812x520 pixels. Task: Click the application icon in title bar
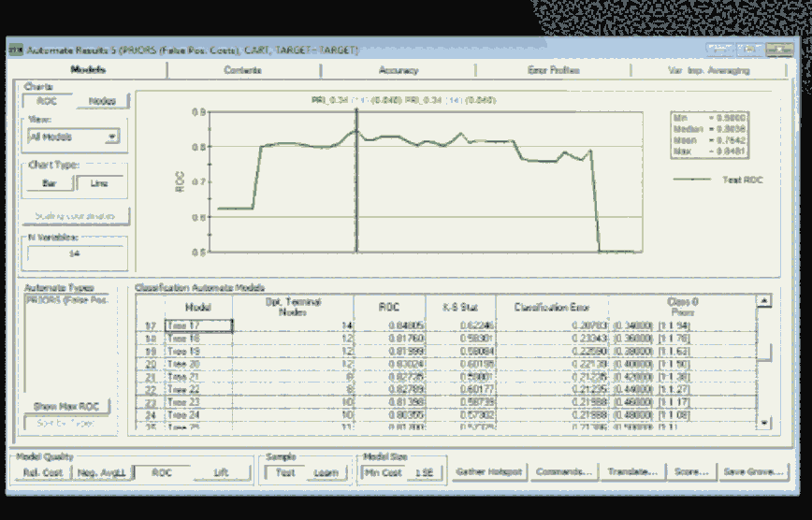coord(16,50)
